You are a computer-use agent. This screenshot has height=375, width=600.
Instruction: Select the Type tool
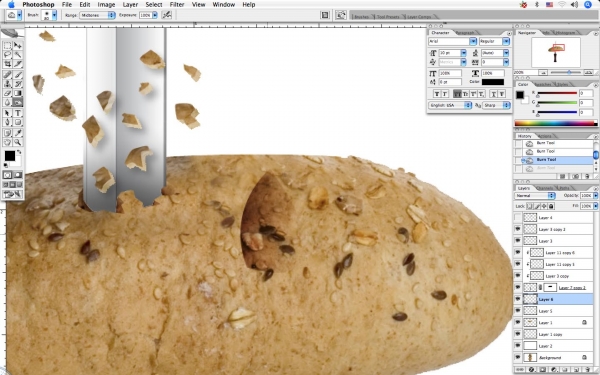pyautogui.click(x=18, y=113)
